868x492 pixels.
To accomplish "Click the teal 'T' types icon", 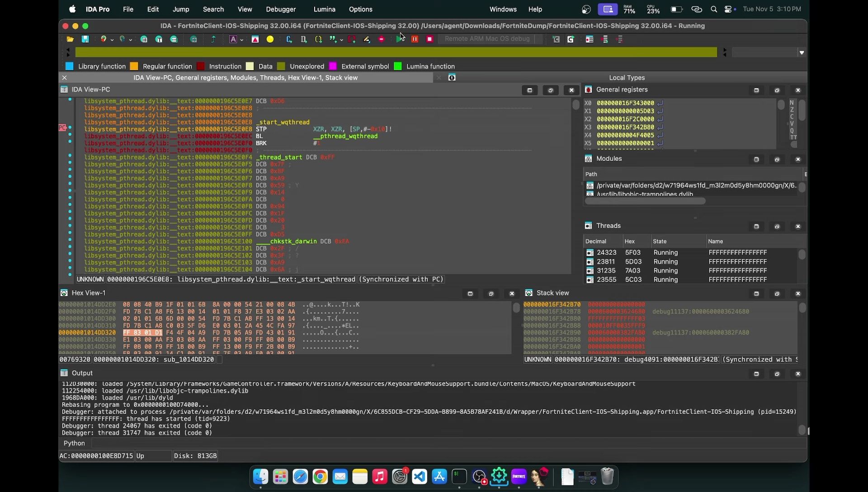I will point(159,39).
